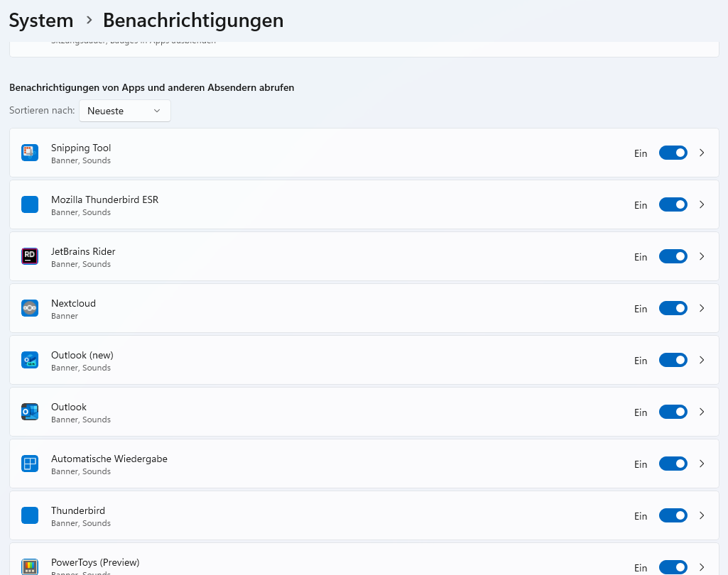Click the JetBrains Rider RD icon
The image size is (728, 575).
click(30, 256)
